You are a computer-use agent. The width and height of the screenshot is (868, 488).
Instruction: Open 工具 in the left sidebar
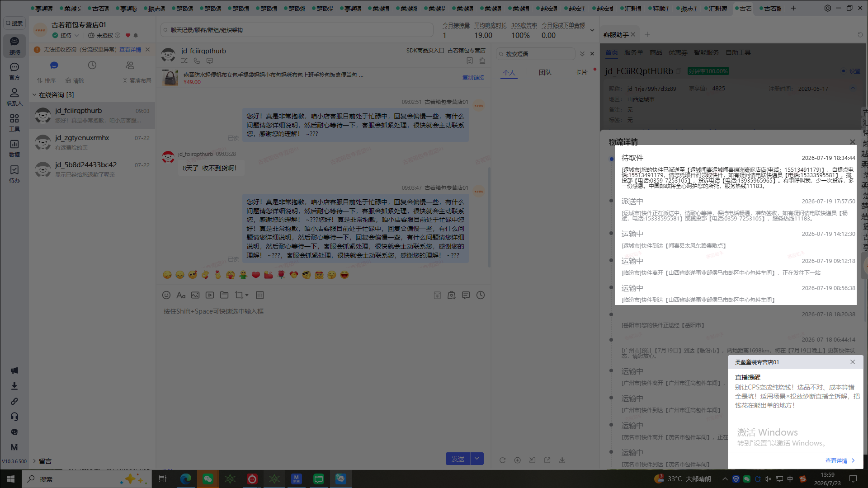(x=14, y=122)
